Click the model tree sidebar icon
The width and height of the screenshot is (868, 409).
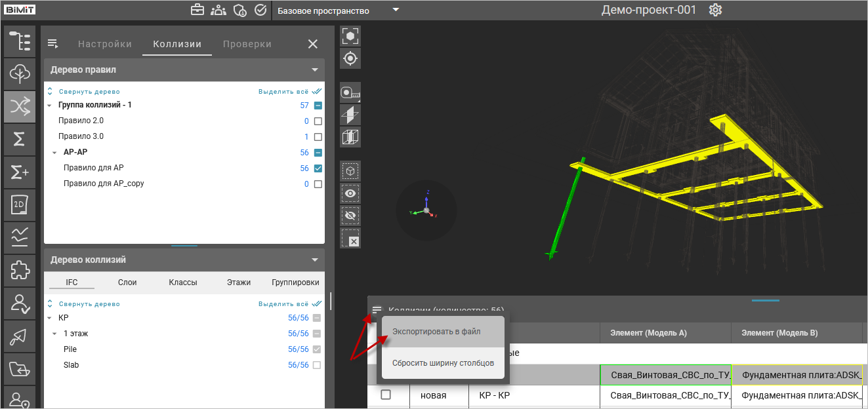20,41
